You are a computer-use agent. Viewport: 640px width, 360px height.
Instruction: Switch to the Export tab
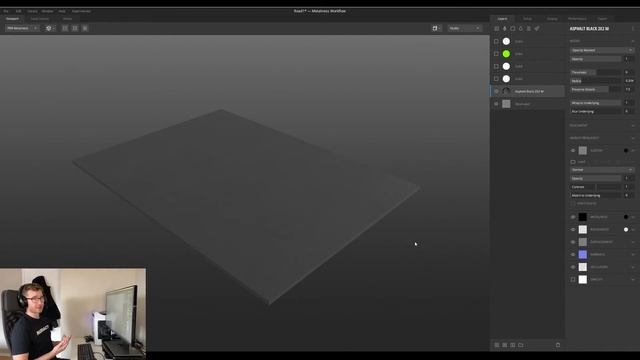(602, 19)
